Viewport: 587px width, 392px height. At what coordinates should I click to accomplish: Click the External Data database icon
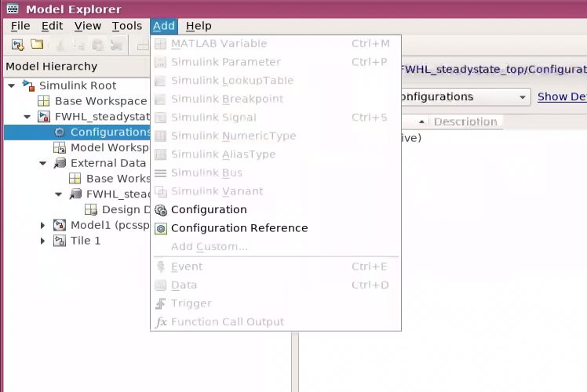coord(60,163)
